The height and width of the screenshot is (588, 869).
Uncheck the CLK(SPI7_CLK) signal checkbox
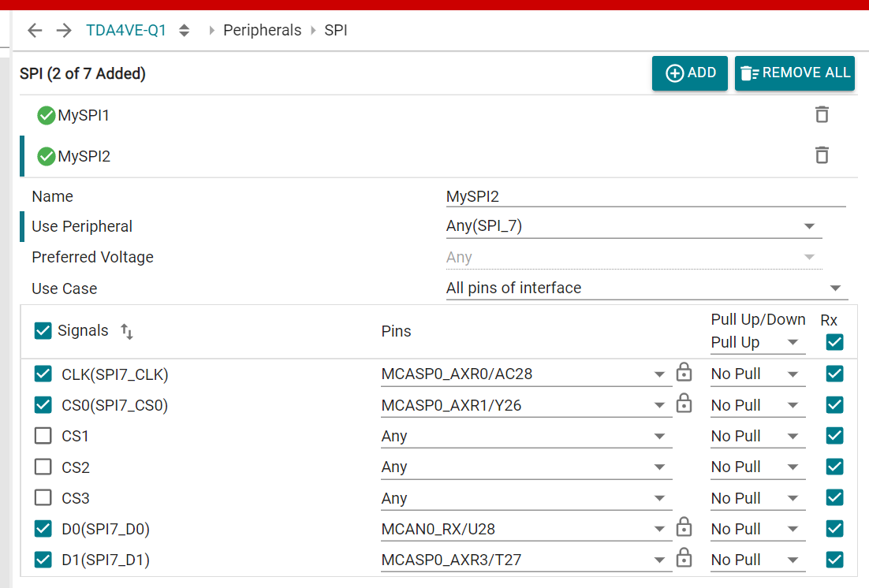43,374
